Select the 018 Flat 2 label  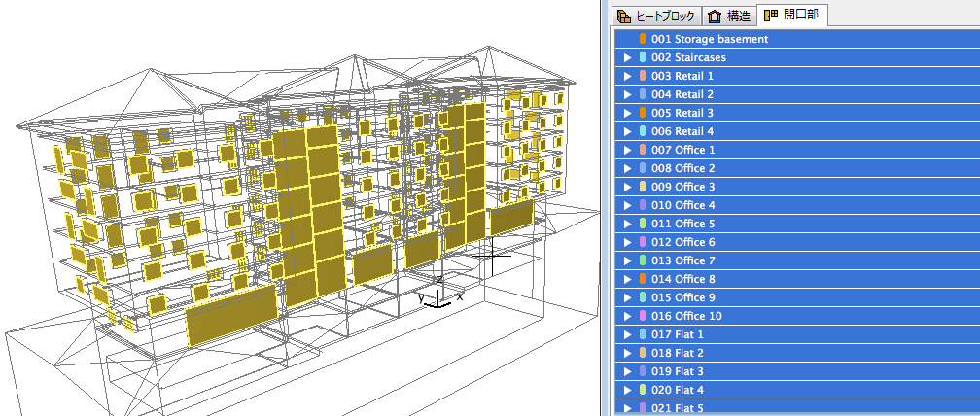(678, 353)
